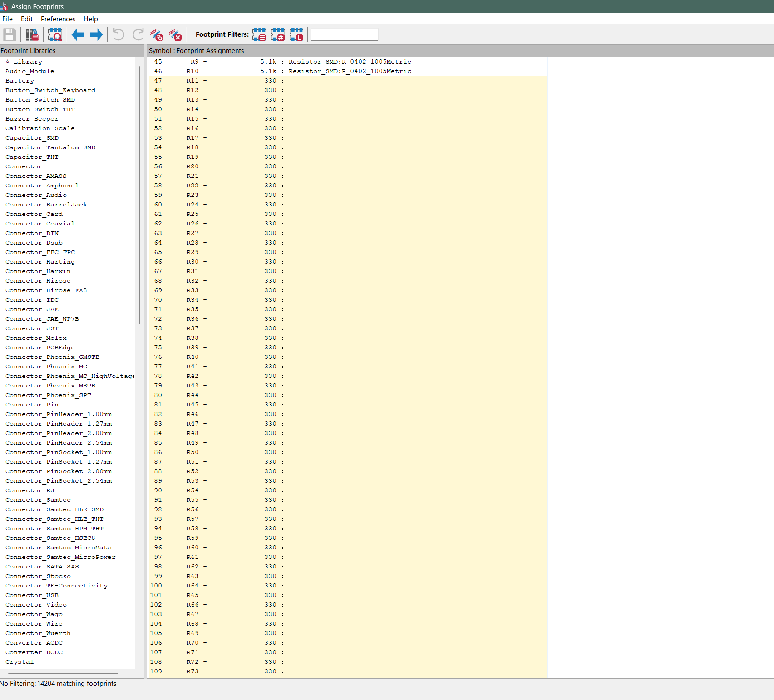This screenshot has width=774, height=700.
Task: Click the Footprint Libraries vertical scrollbar
Action: pyautogui.click(x=139, y=195)
